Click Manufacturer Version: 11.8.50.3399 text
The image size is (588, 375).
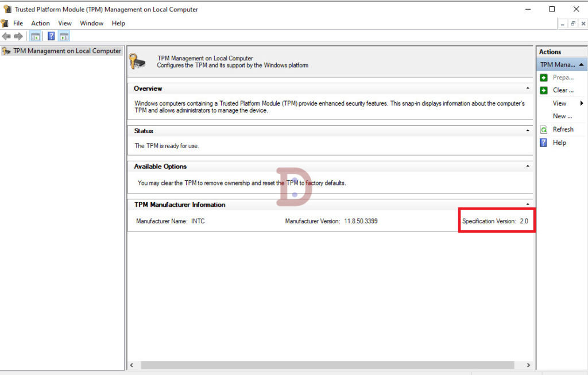331,221
